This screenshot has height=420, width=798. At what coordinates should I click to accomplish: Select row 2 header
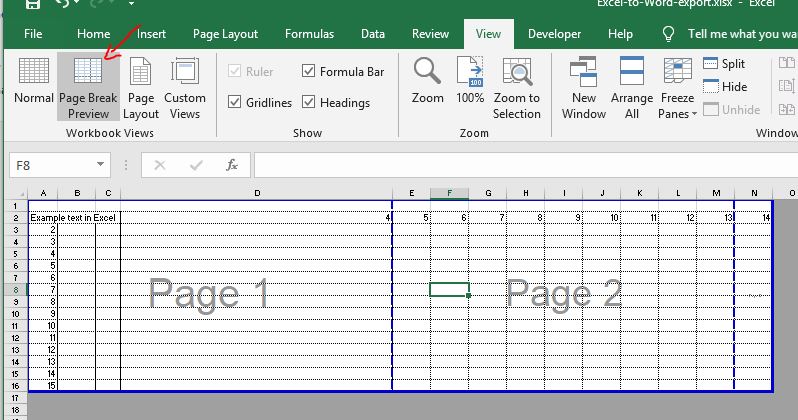16,218
